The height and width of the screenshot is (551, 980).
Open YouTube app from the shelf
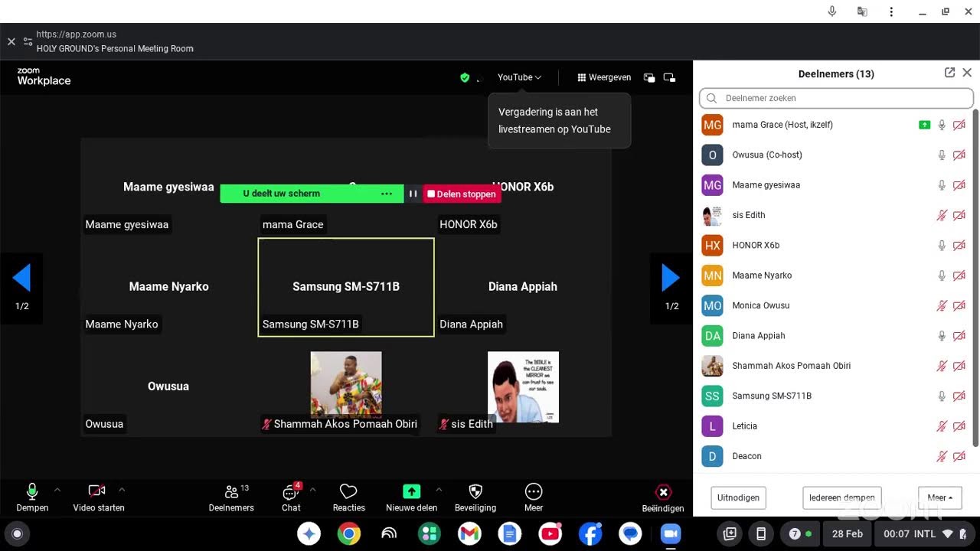point(550,533)
